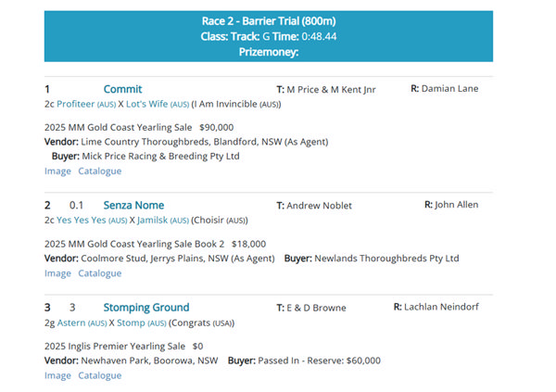556x392 pixels.
Task: Open Catalogue link for Senza Nome
Action: [x=99, y=273]
